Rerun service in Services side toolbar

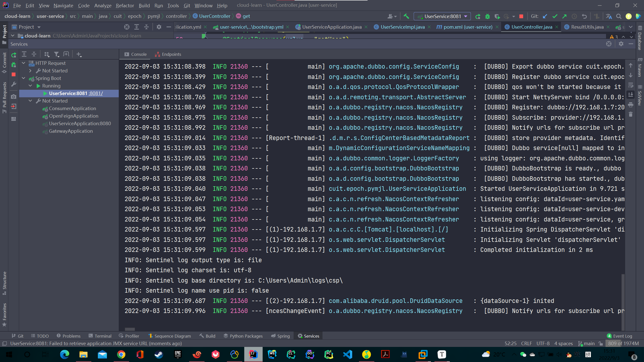(x=14, y=55)
